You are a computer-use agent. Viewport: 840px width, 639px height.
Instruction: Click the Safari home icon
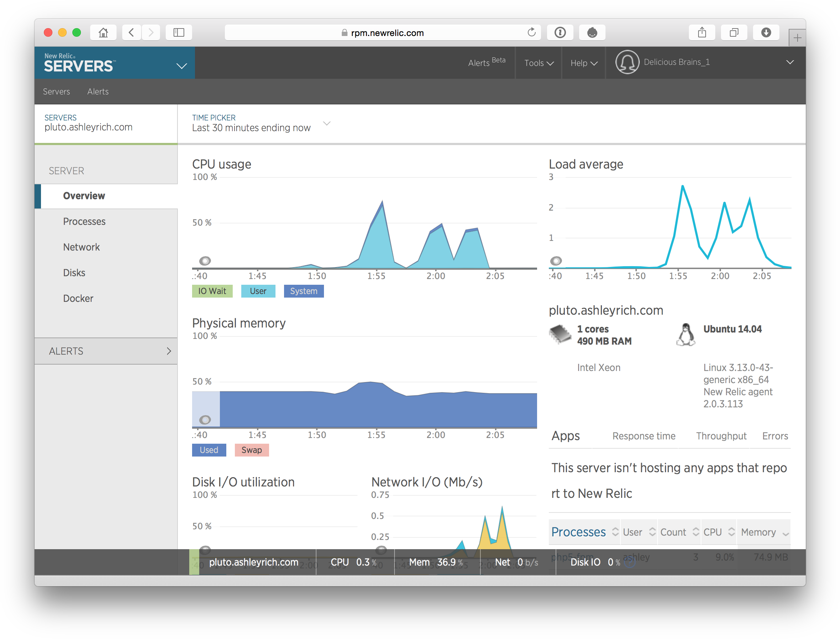(x=103, y=33)
